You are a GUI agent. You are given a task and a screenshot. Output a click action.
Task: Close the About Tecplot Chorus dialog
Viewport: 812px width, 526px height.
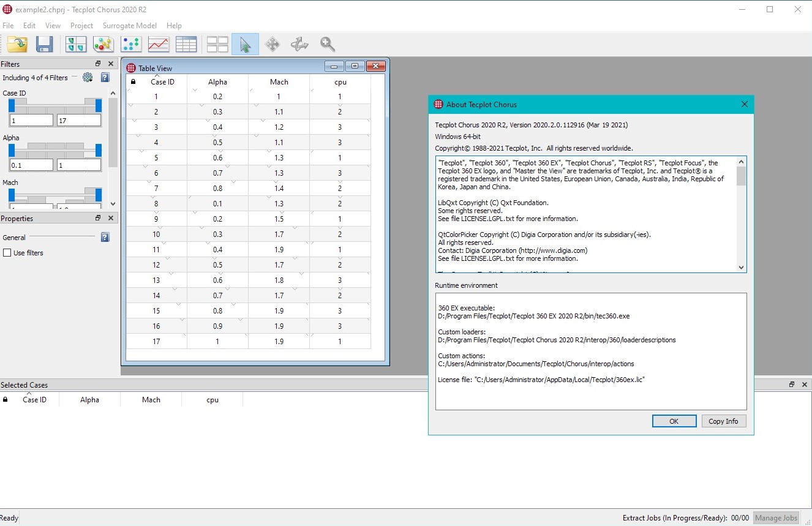tap(745, 104)
